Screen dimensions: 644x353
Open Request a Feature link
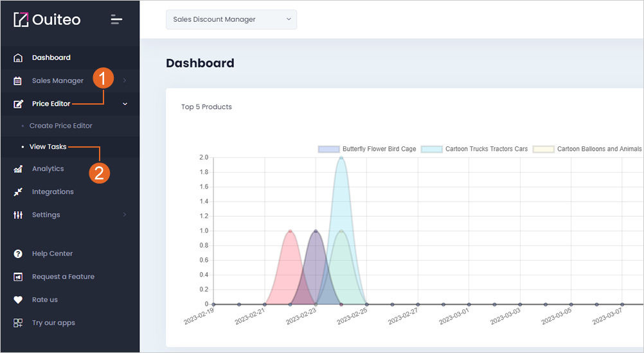coord(63,277)
